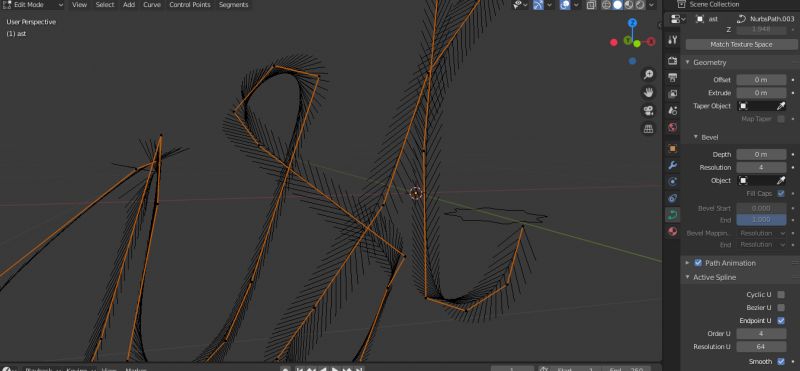Toggle the viewport gizmos button

(x=539, y=5)
